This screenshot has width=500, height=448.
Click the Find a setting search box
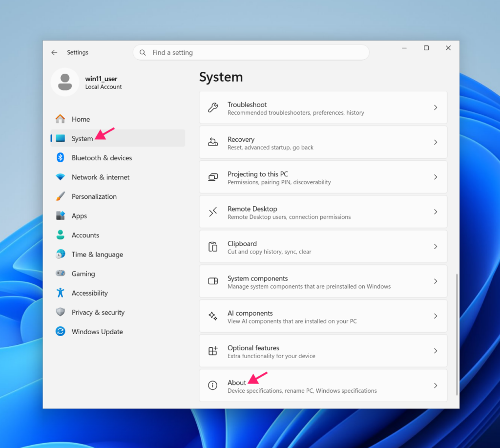(251, 52)
